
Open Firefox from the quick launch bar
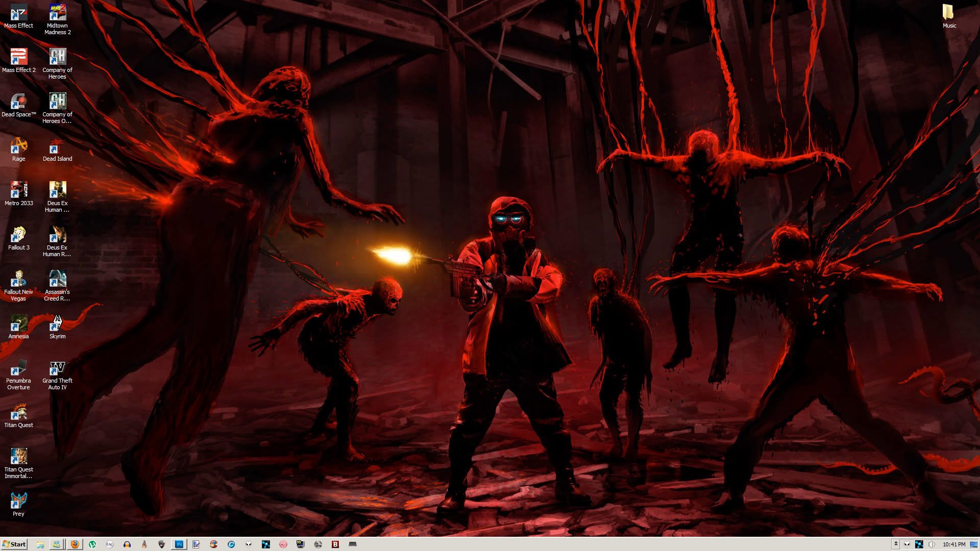75,544
